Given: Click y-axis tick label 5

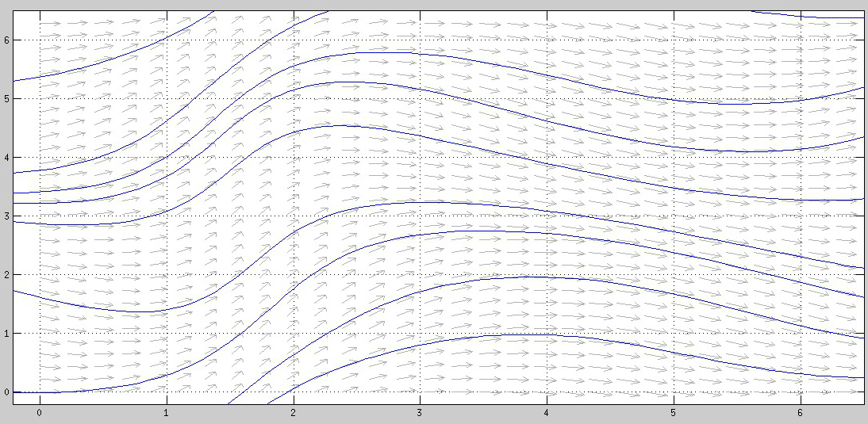Looking at the screenshot, I should (x=6, y=99).
